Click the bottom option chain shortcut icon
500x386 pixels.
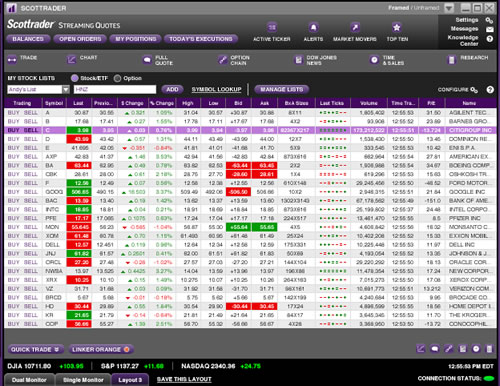click(x=449, y=349)
